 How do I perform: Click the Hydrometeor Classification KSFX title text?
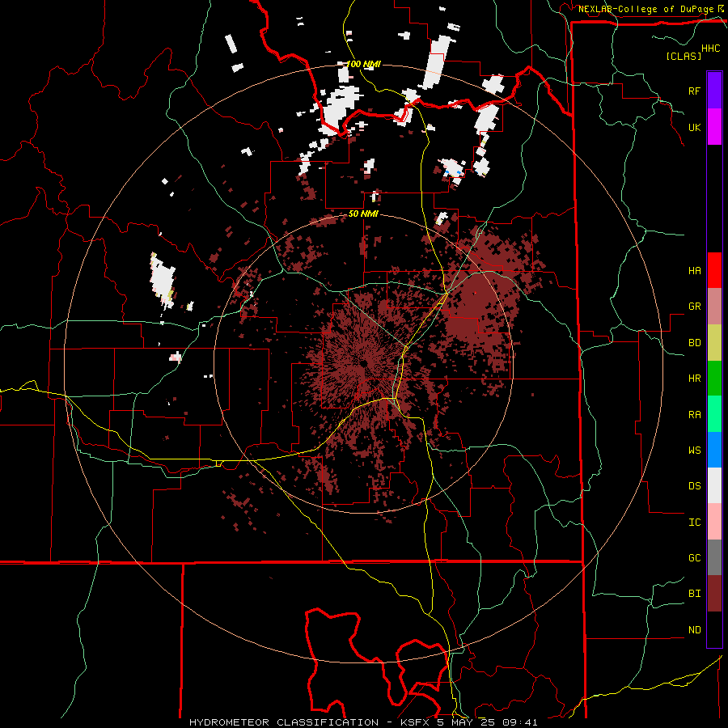click(363, 722)
